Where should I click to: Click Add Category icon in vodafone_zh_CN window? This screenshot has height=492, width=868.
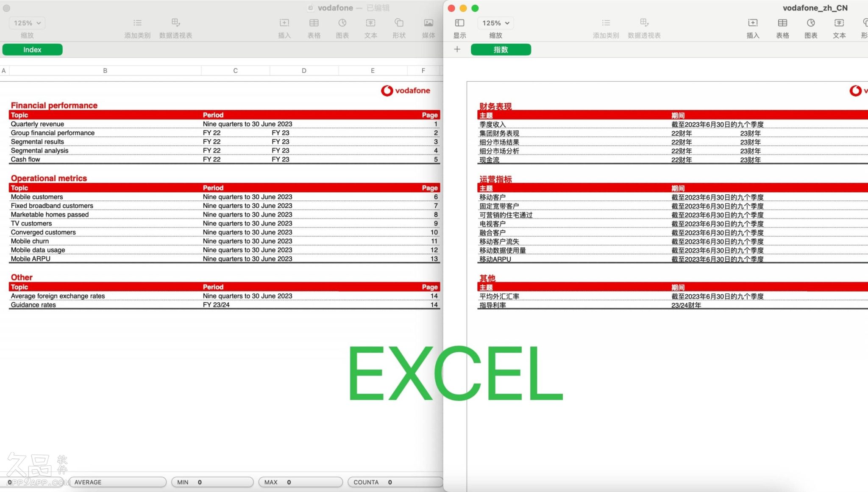(606, 23)
